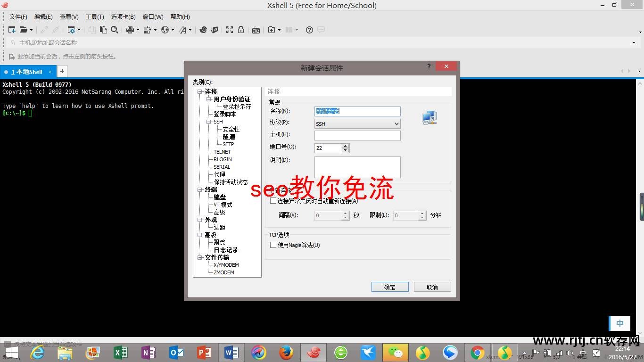
Task: Decrease port number with down spinner
Action: pyautogui.click(x=346, y=150)
